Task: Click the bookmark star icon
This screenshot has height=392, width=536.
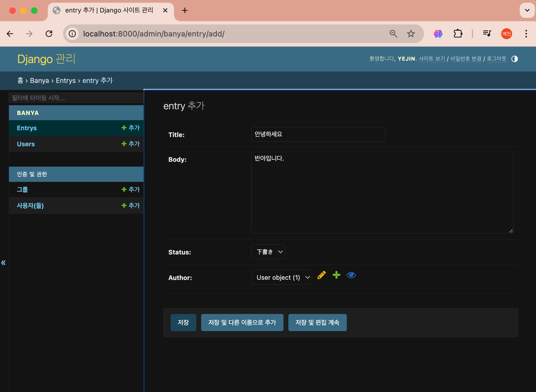Action: tap(411, 34)
